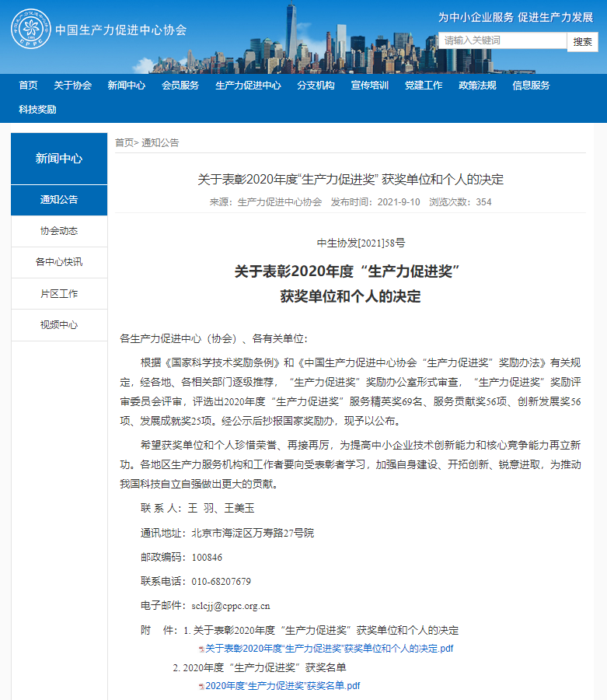607x700 pixels.
Task: Go to 会员服务 menu
Action: 180,86
